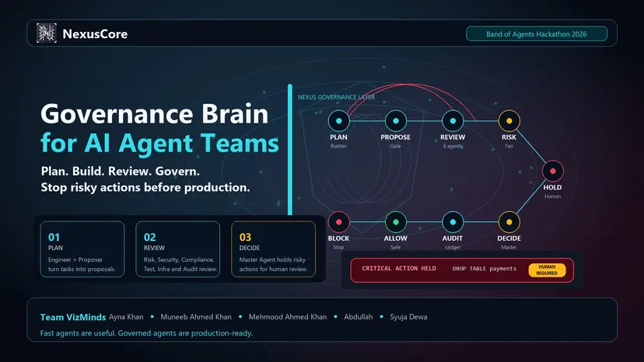Click the "Governance Brain" headline

click(155, 113)
